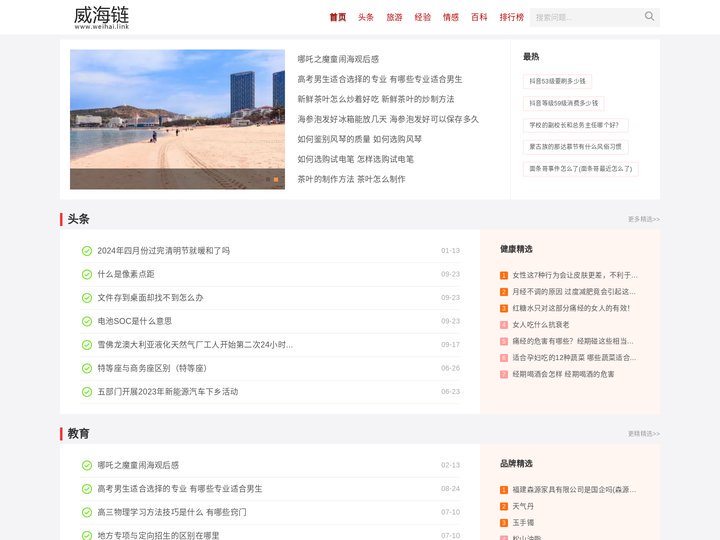Click hot tag 蒙古族的那达慕节有什么风俗习惯
This screenshot has height=540, width=720.
575,147
